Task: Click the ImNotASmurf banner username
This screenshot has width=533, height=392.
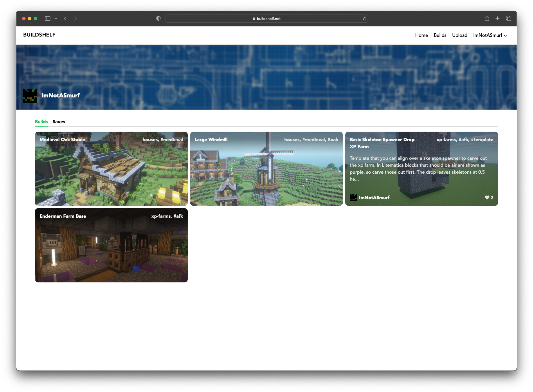Action: click(61, 95)
